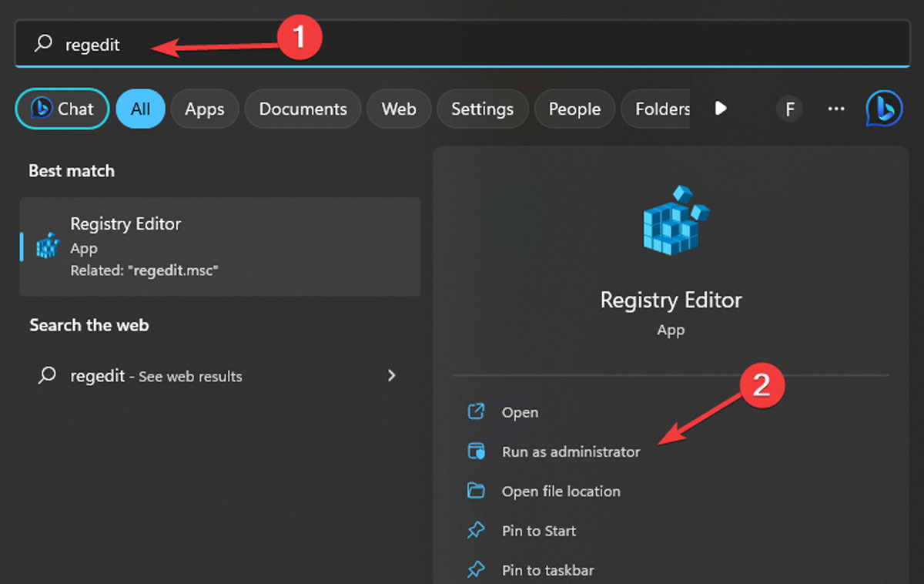This screenshot has width=924, height=584.
Task: Open the three-dot more options menu
Action: (x=836, y=109)
